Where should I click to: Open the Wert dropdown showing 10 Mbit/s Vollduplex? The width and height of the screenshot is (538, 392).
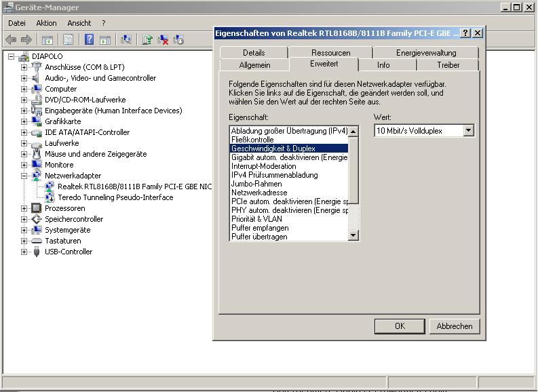pos(468,131)
